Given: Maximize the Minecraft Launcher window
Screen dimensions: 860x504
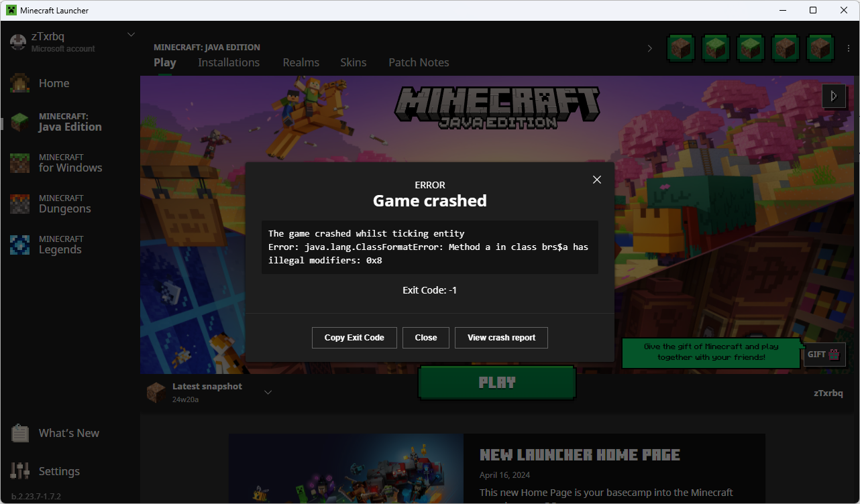Looking at the screenshot, I should [813, 10].
